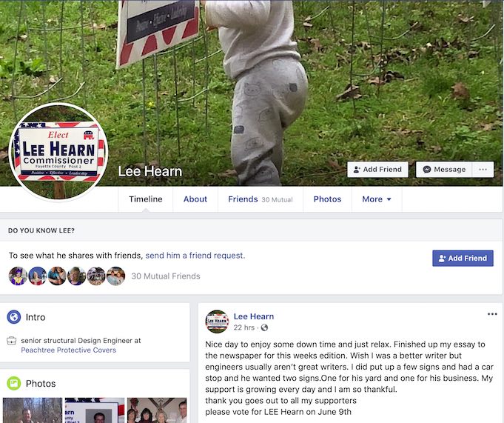Image resolution: width=504 pixels, height=423 pixels.
Task: Click the green Photos section icon
Action: pyautogui.click(x=14, y=383)
